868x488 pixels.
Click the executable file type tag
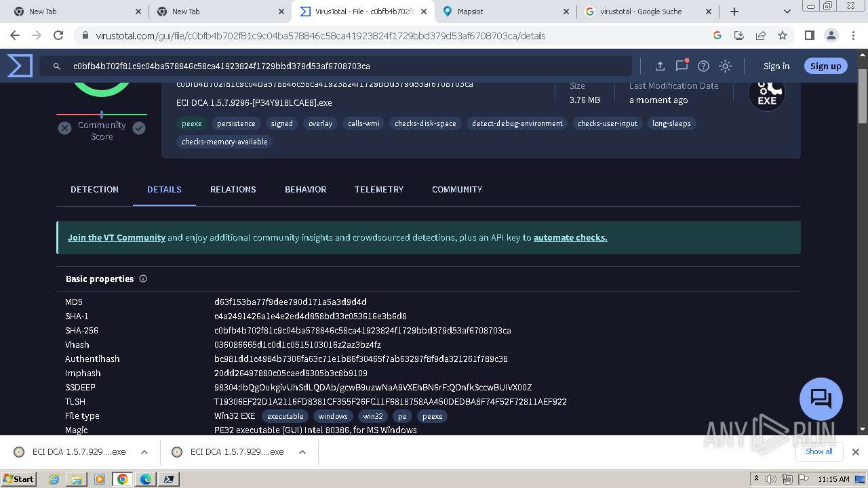(x=285, y=416)
